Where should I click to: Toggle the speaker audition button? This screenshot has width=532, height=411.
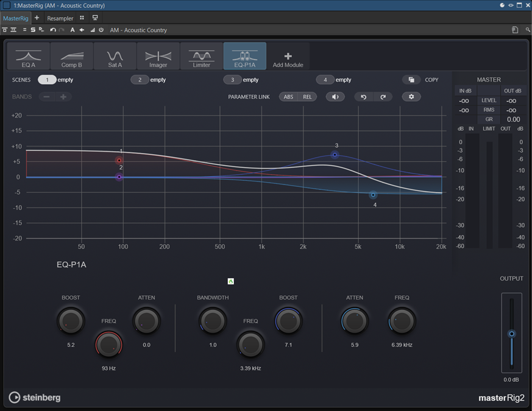click(x=335, y=97)
